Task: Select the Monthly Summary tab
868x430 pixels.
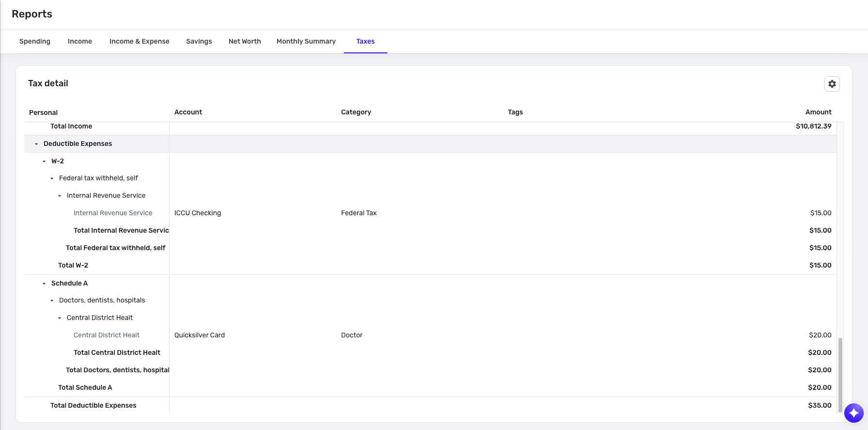Action: [306, 41]
